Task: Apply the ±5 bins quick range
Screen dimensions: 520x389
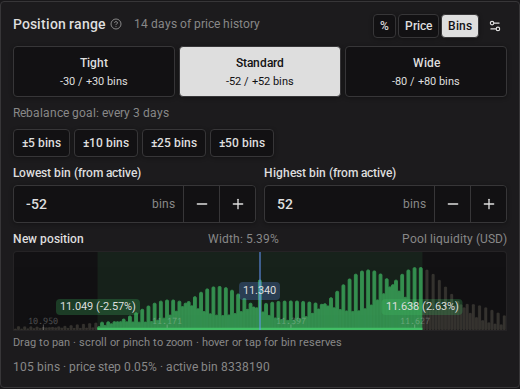Action: pyautogui.click(x=42, y=143)
